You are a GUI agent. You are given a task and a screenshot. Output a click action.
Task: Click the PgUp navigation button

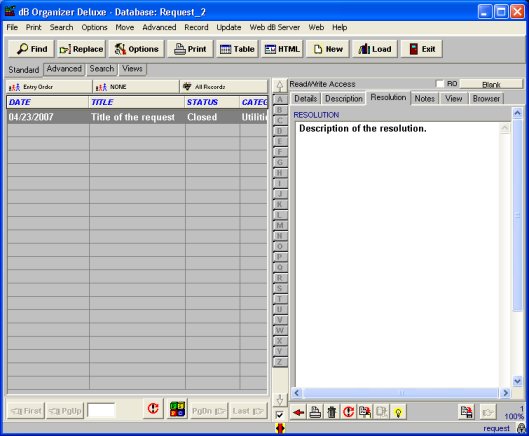click(65, 411)
